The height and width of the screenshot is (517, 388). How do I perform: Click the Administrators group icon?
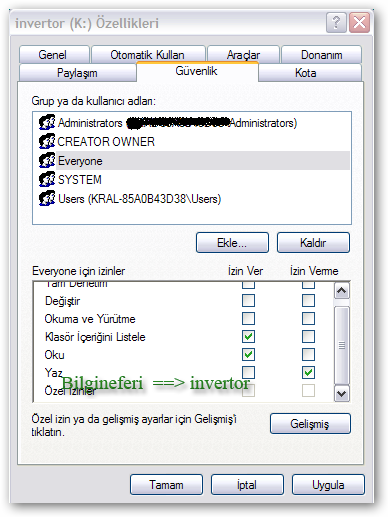point(47,122)
